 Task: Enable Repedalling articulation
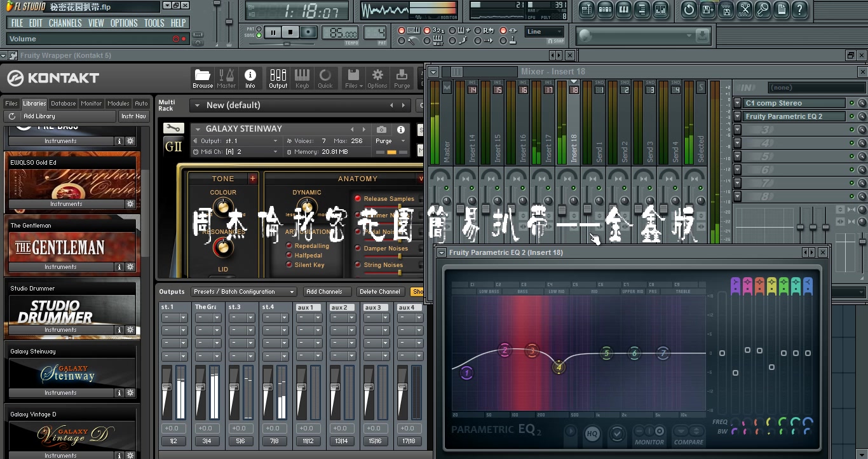coord(289,246)
